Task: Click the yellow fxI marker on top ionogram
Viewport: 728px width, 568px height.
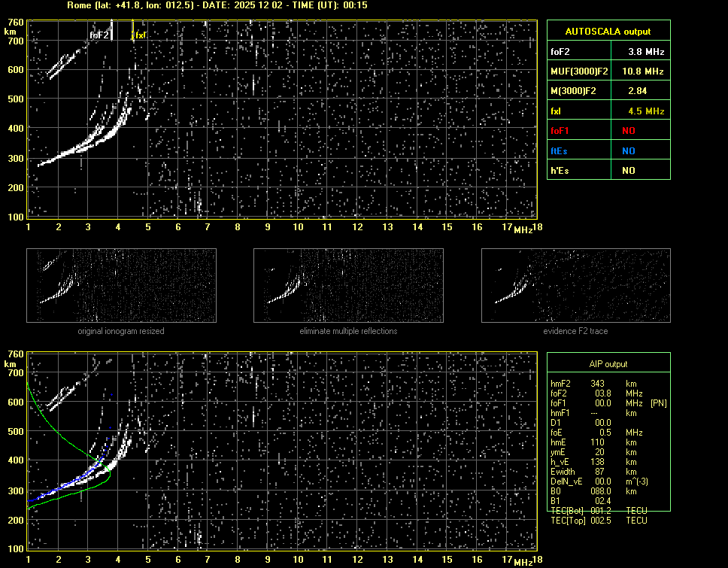Action: 140,35
